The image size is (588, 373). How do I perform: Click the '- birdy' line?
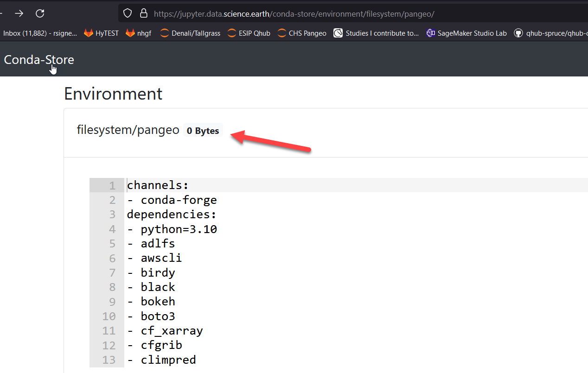(151, 272)
